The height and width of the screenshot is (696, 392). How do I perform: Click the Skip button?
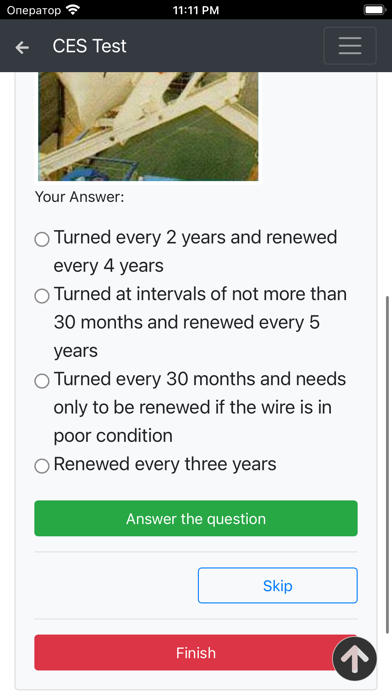277,585
